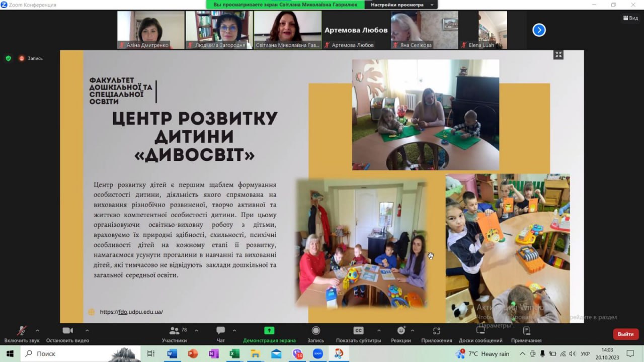Open Zoom icon on the taskbar
Image resolution: width=644 pixels, height=362 pixels.
[x=317, y=354]
